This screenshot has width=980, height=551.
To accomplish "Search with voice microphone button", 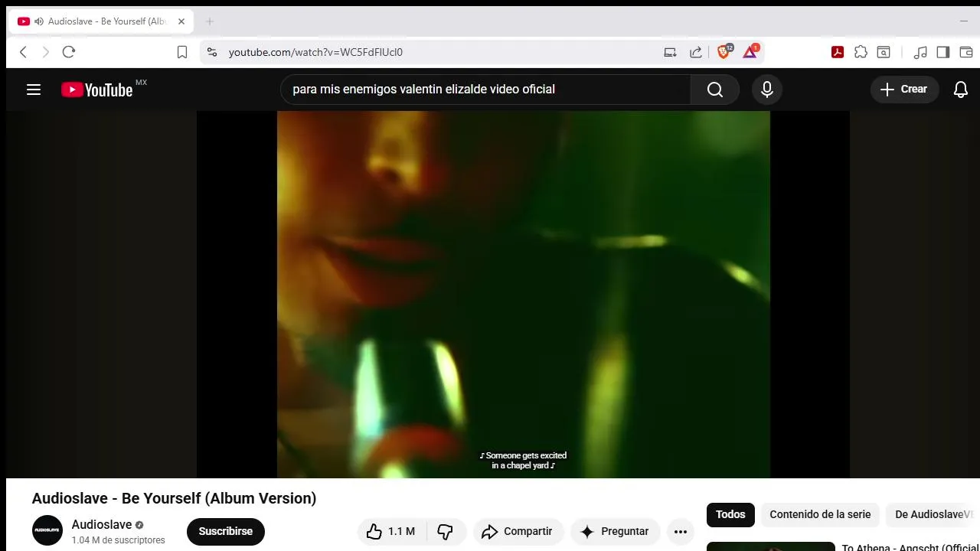I will pos(767,90).
